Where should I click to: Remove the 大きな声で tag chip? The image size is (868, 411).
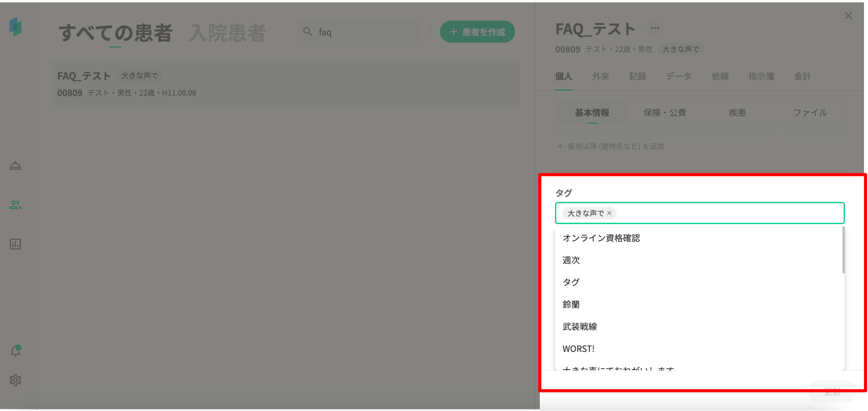[609, 213]
